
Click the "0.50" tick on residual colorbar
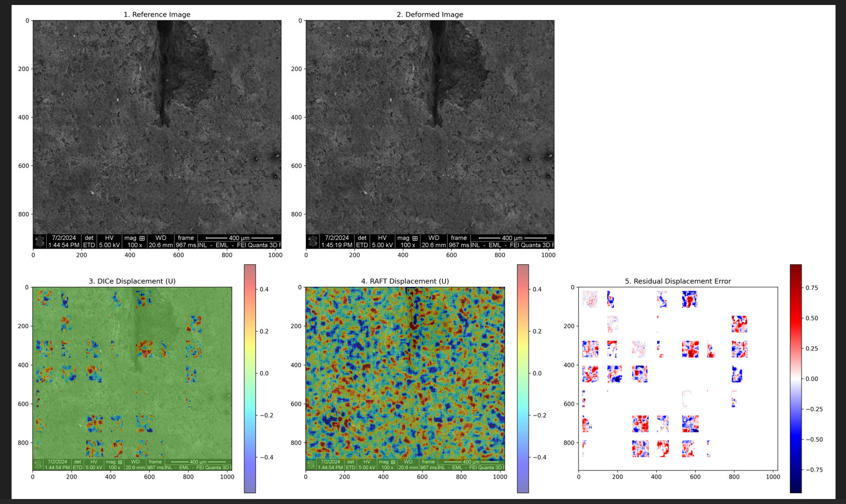pos(812,318)
